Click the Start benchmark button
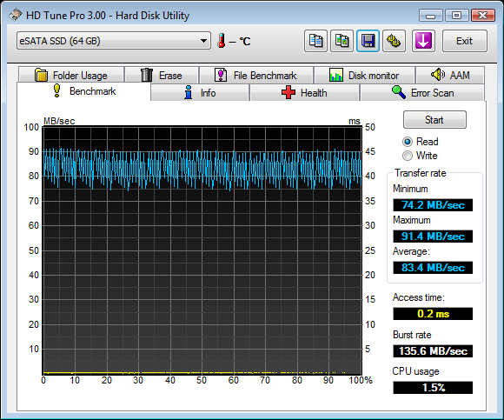Image resolution: width=504 pixels, height=420 pixels. pos(434,120)
